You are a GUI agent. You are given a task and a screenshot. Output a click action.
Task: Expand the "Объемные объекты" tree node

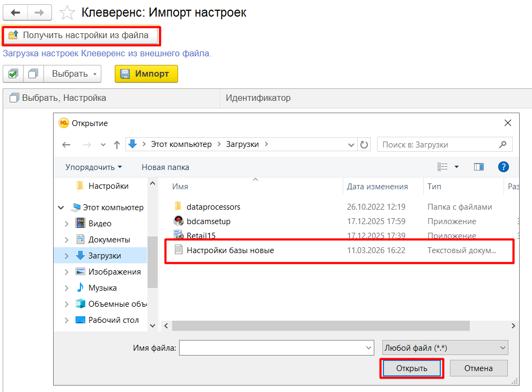point(66,305)
